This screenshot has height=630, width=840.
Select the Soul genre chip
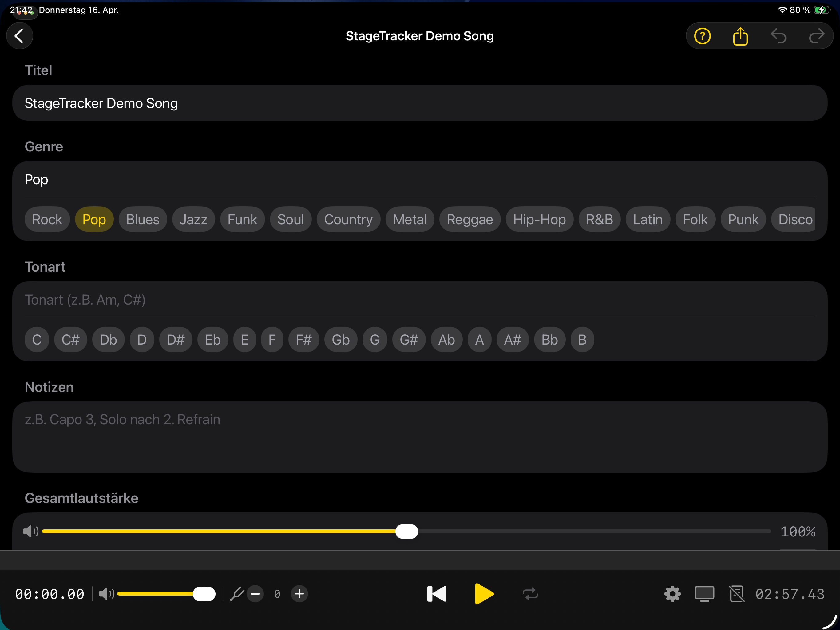click(291, 219)
